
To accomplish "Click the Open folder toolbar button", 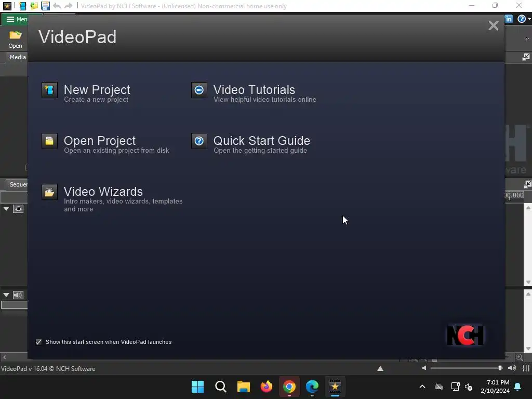I will (x=15, y=39).
